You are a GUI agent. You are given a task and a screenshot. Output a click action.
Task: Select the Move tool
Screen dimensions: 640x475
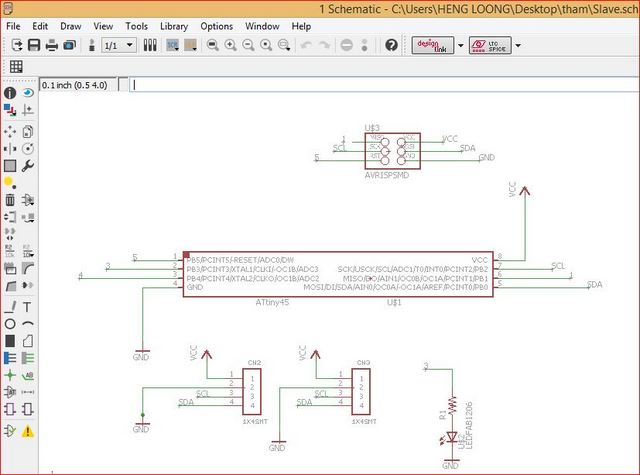(10, 131)
